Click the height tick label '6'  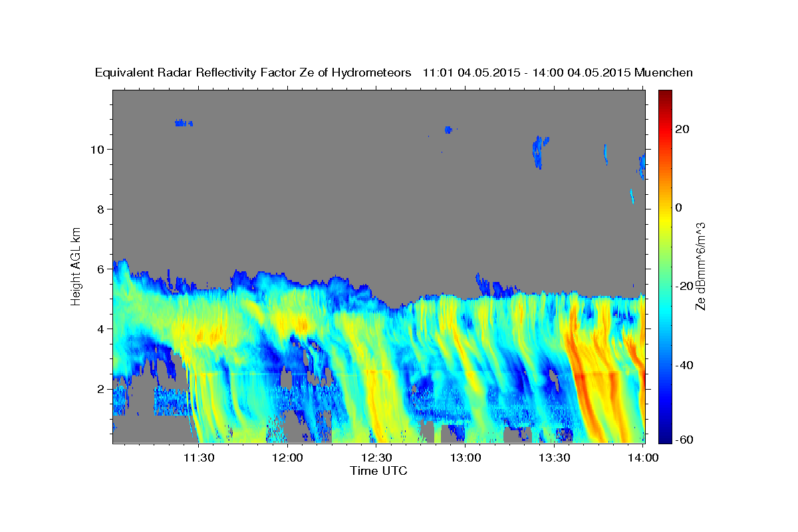(102, 269)
